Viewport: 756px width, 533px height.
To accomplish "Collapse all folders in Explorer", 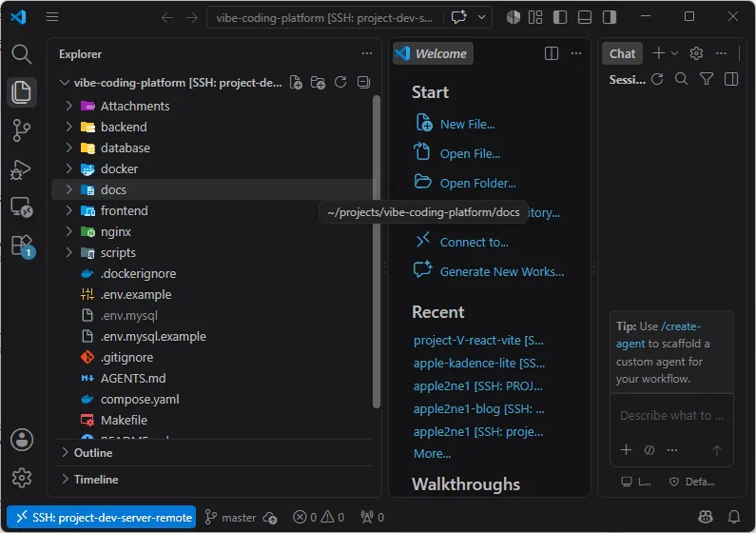I will (x=364, y=82).
